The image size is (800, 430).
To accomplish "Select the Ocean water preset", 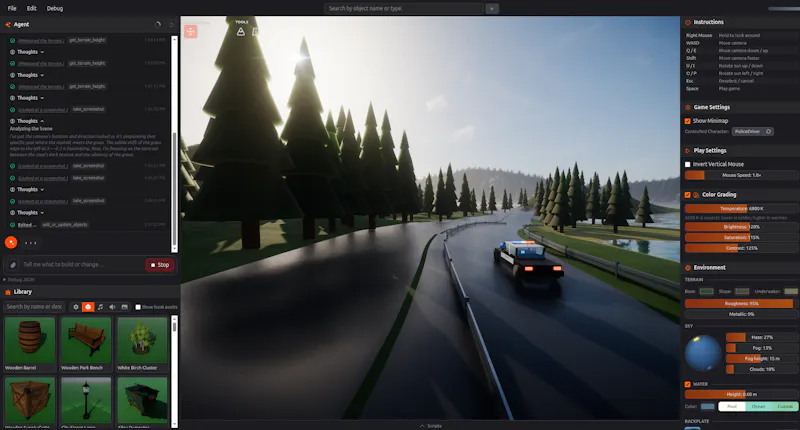I will click(x=759, y=407).
